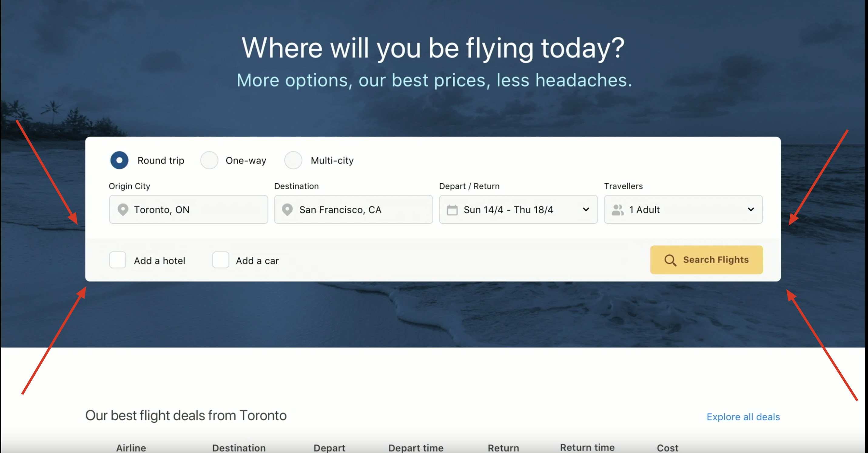Click the Airline column header
The width and height of the screenshot is (868, 453).
coord(131,448)
